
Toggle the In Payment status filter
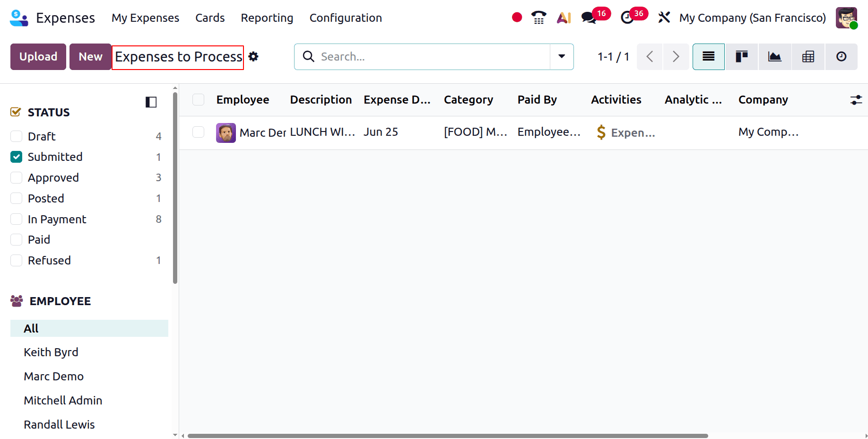(x=16, y=219)
